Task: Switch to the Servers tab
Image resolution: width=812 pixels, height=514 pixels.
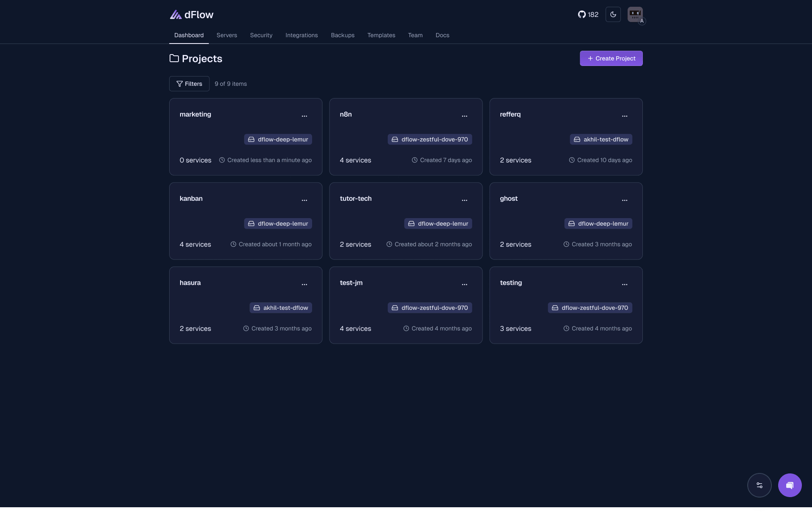Action: 227,35
